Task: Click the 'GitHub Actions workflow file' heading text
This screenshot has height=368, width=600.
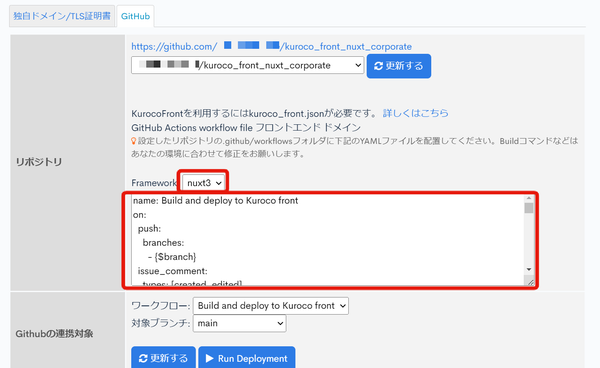Action: [192, 127]
